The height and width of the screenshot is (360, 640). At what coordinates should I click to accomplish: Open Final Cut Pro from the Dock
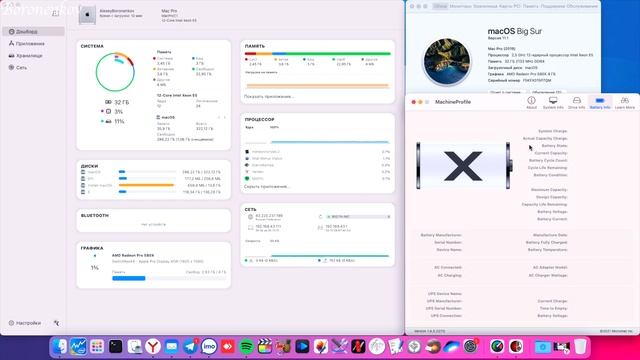pyautogui.click(x=265, y=347)
